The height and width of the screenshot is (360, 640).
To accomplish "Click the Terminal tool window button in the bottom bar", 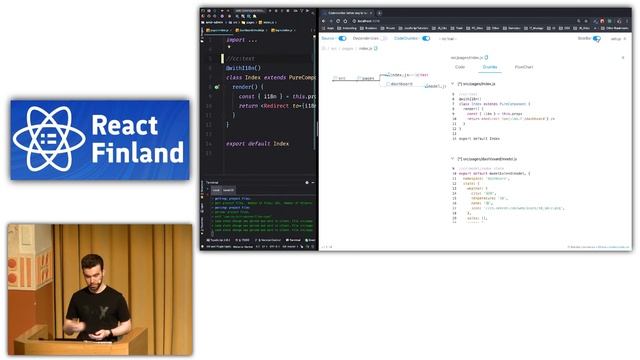I will pyautogui.click(x=293, y=240).
